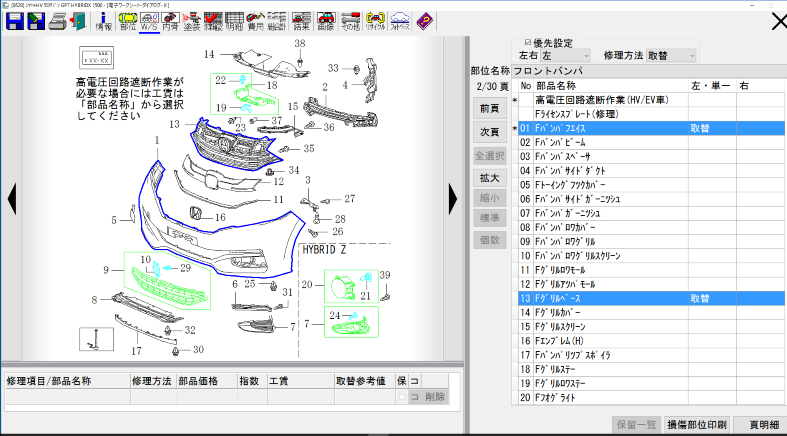The height and width of the screenshot is (436, 787).
Task: Go to next diagram with right arrow
Action: 453,199
